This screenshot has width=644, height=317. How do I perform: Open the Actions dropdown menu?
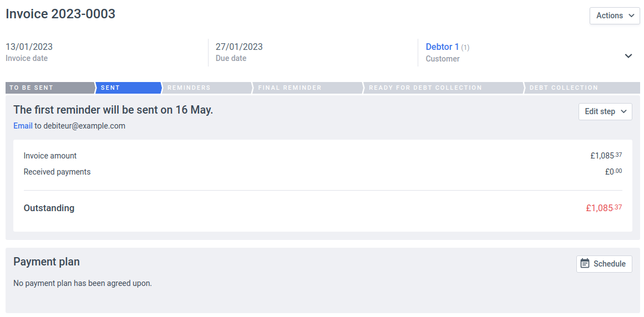click(615, 16)
